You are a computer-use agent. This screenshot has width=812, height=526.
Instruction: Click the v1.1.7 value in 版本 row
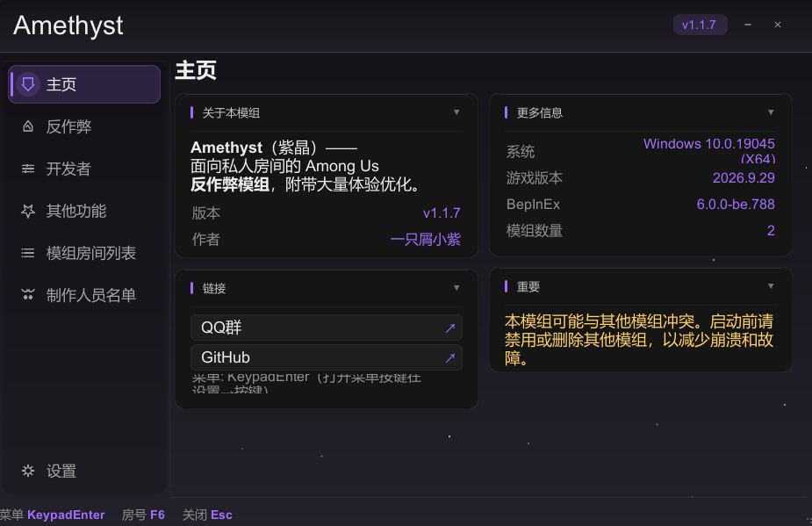[442, 213]
